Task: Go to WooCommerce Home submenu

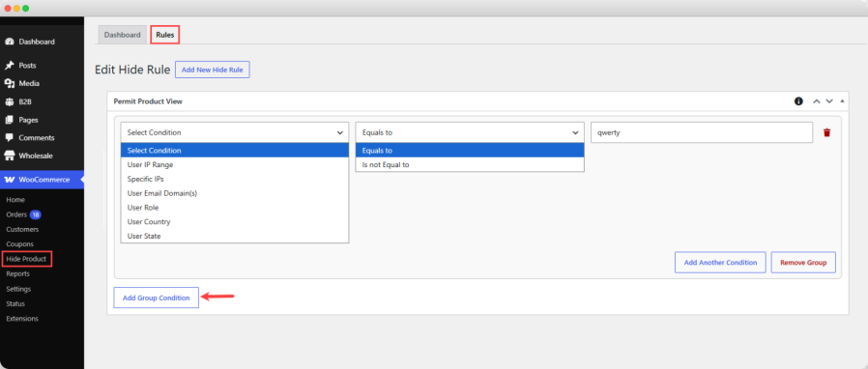Action: (x=15, y=200)
